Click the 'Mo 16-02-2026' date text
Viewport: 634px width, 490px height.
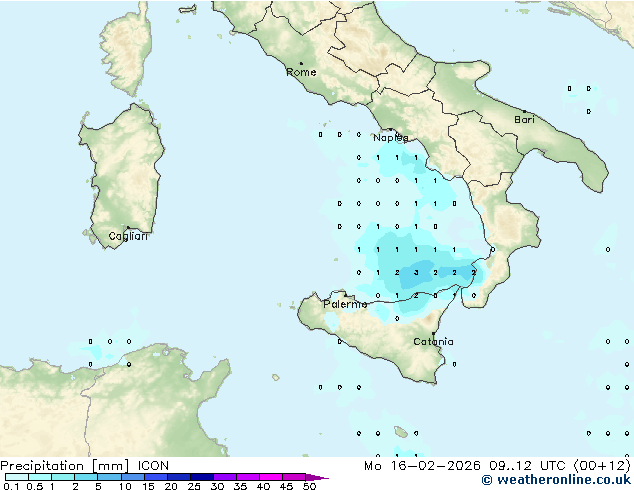tap(422, 466)
